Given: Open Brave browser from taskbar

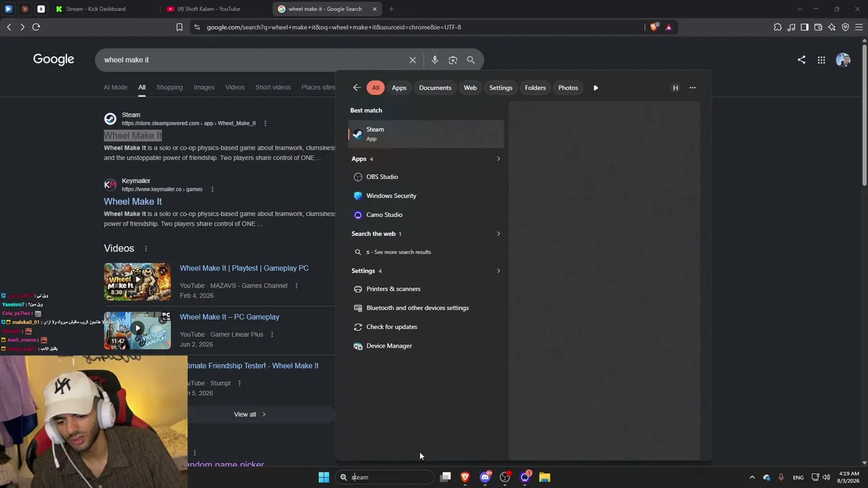Looking at the screenshot, I should [x=465, y=477].
